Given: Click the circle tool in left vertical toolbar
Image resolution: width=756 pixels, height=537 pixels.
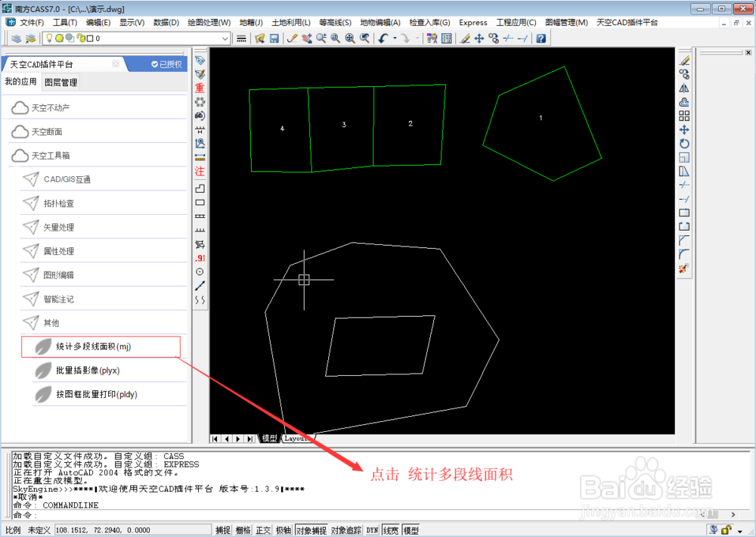Looking at the screenshot, I should [200, 272].
